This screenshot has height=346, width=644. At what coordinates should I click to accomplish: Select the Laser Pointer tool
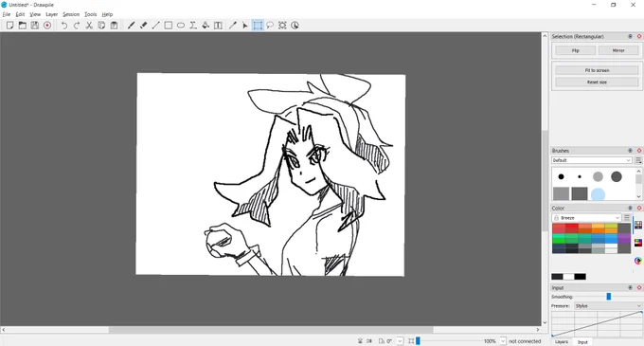coord(244,26)
